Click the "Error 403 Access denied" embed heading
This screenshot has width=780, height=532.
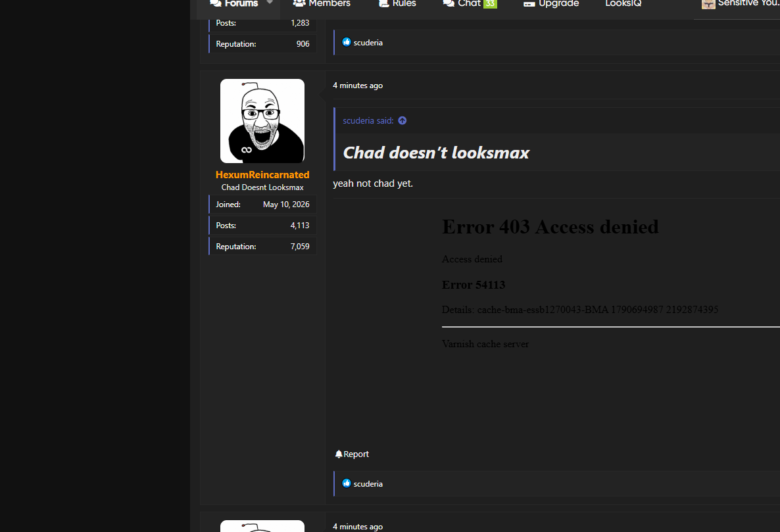[550, 227]
